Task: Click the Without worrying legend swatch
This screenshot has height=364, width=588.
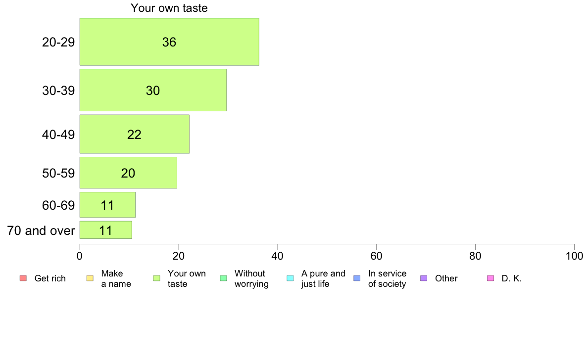Action: 224,278
